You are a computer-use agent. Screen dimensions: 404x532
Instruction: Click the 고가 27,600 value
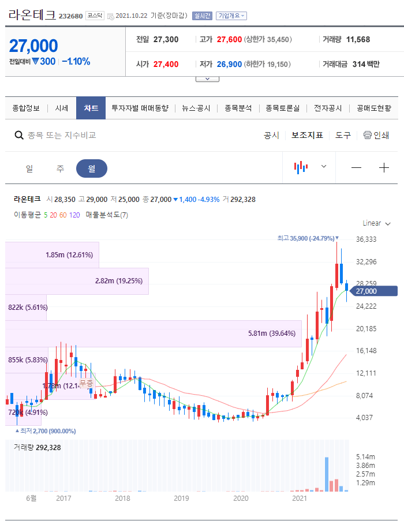coord(229,39)
